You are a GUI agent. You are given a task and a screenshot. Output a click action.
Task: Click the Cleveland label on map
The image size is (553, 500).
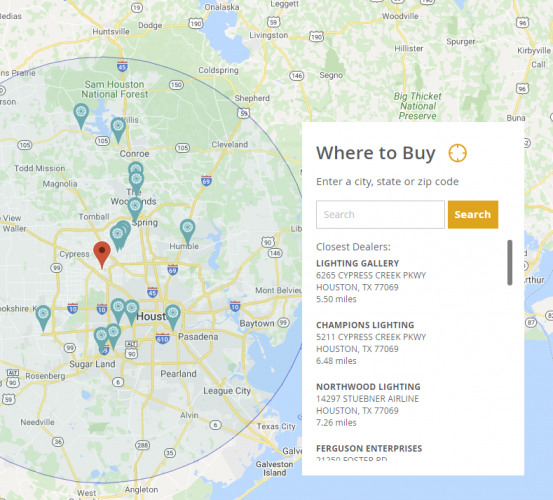(230, 144)
